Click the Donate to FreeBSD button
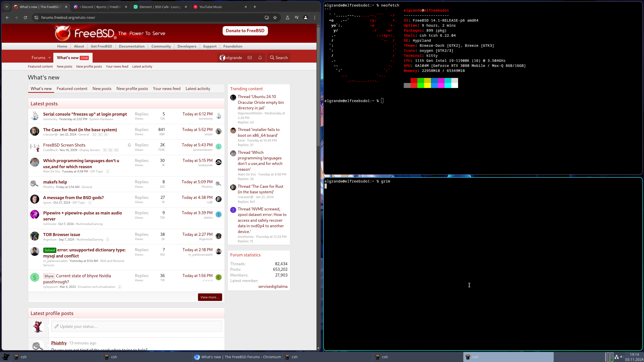 click(245, 31)
